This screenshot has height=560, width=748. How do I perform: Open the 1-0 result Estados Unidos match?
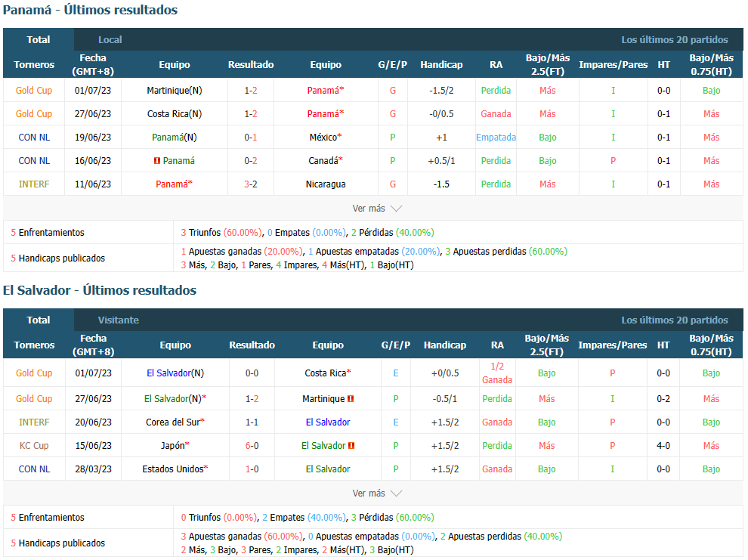pyautogui.click(x=252, y=469)
